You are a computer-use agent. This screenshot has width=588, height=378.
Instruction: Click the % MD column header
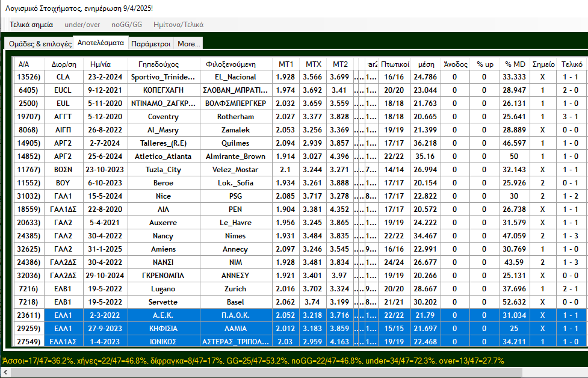(x=515, y=64)
